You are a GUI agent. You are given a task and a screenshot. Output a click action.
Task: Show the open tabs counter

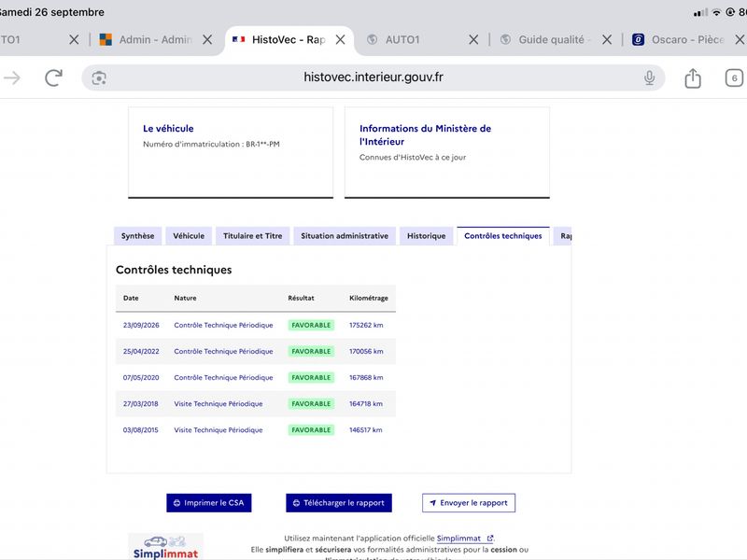coord(734,78)
